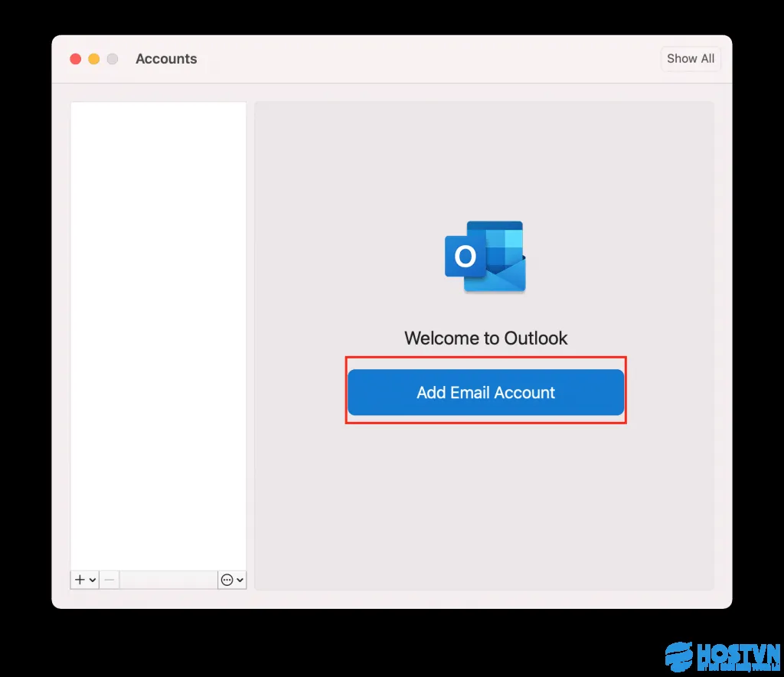This screenshot has height=677, width=784.
Task: Expand the account actions dropdown at bottom right
Action: coord(240,580)
